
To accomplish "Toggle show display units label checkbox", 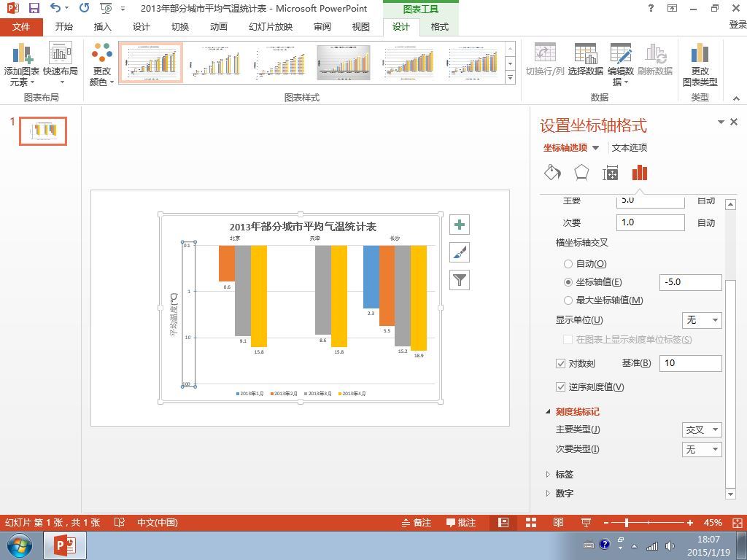I will click(568, 340).
